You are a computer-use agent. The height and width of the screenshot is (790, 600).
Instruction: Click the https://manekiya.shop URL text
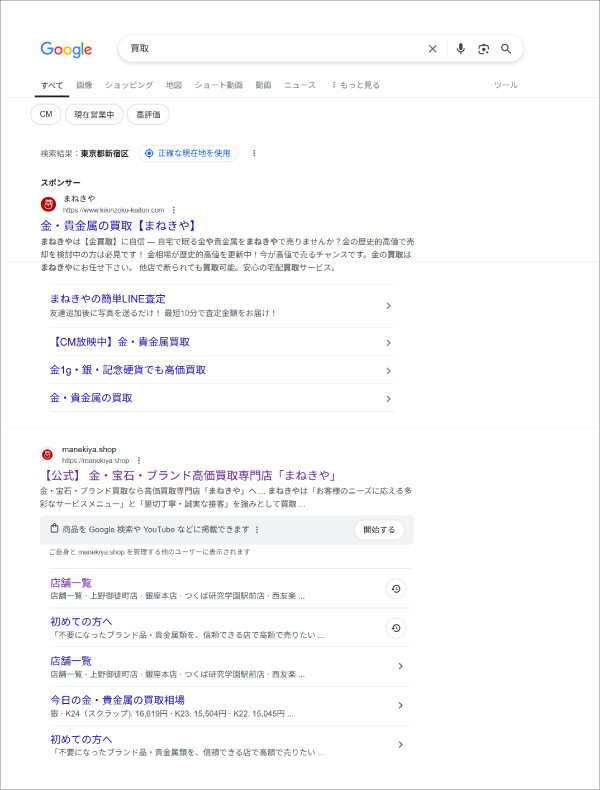pos(96,460)
